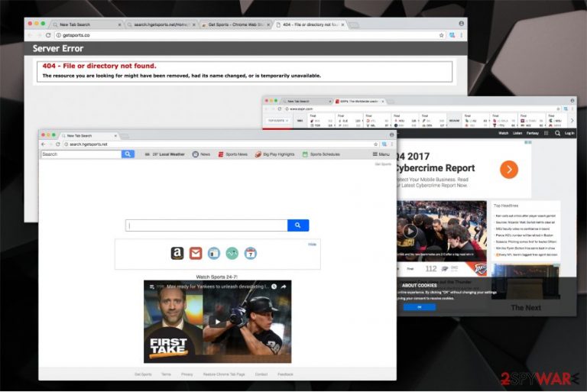The image size is (587, 392).
Task: Reload the ESPN window page
Action: pos(279,109)
